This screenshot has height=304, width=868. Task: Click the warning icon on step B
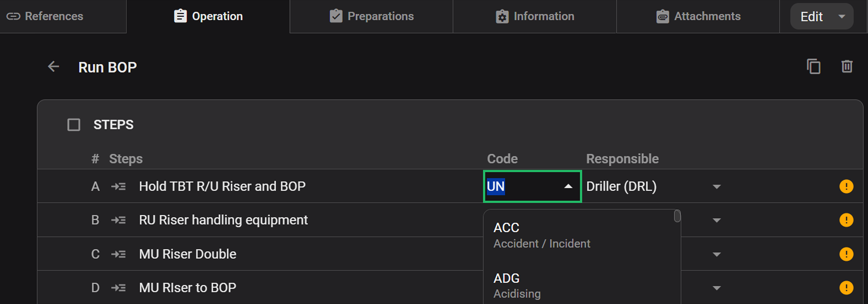point(846,220)
